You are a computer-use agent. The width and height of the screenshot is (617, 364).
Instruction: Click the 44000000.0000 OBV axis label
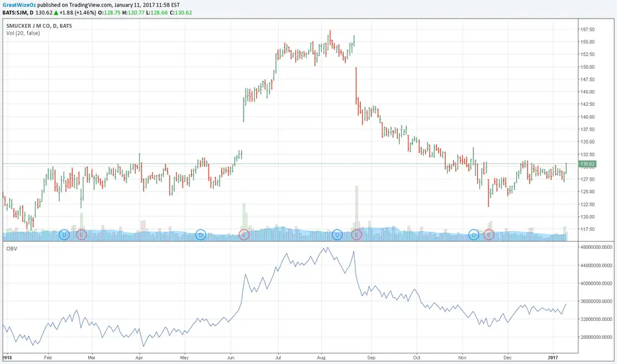pyautogui.click(x=596, y=265)
